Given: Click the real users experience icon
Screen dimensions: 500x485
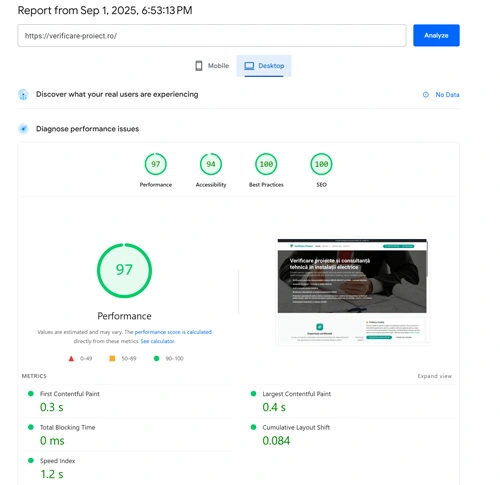Looking at the screenshot, I should pyautogui.click(x=23, y=95).
